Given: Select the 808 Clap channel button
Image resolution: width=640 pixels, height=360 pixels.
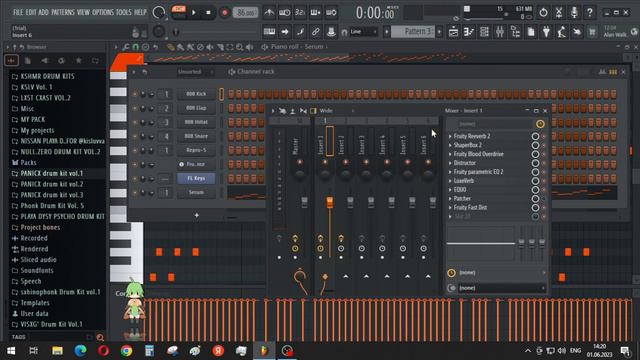Looking at the screenshot, I should [x=196, y=108].
